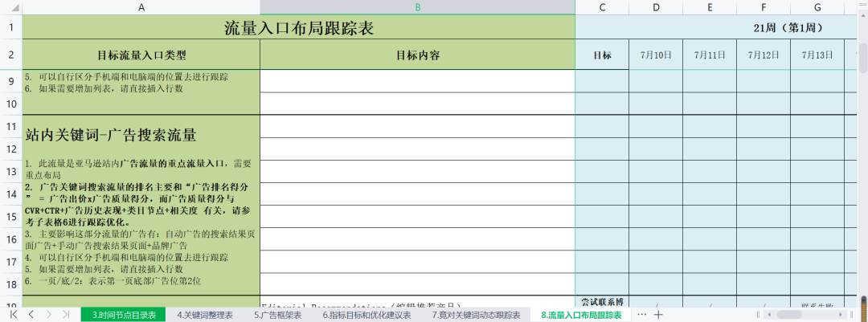The height and width of the screenshot is (322, 868).
Task: Select the 目标内容 header cell
Action: click(418, 55)
